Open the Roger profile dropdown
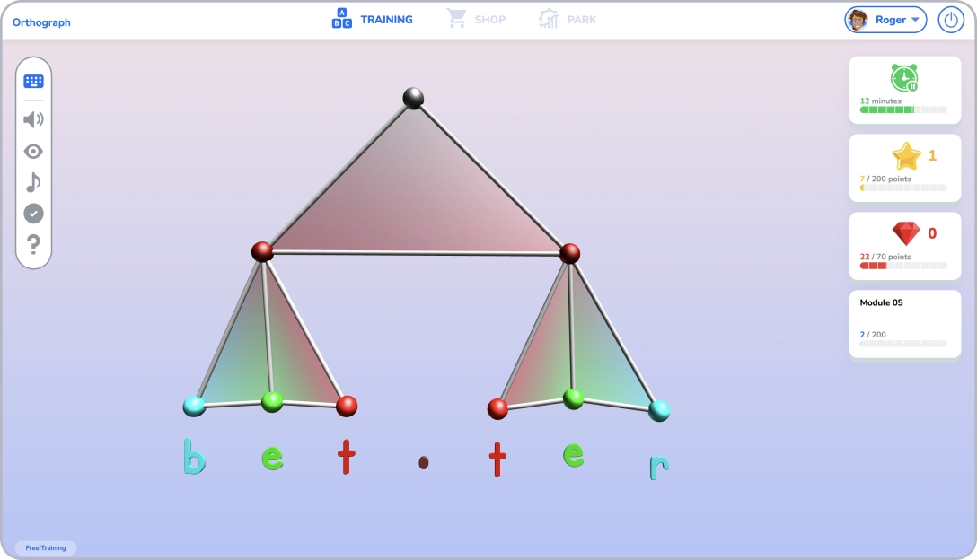The image size is (977, 560). 885,19
